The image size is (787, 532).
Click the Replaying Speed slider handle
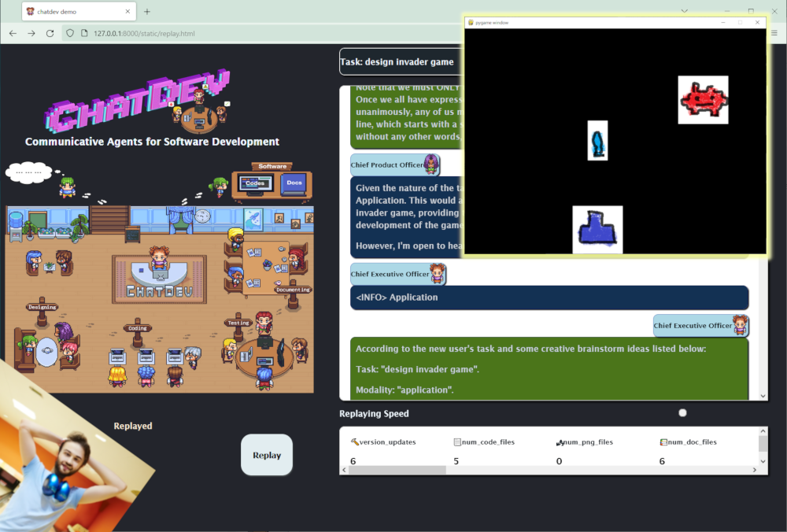pyautogui.click(x=682, y=412)
